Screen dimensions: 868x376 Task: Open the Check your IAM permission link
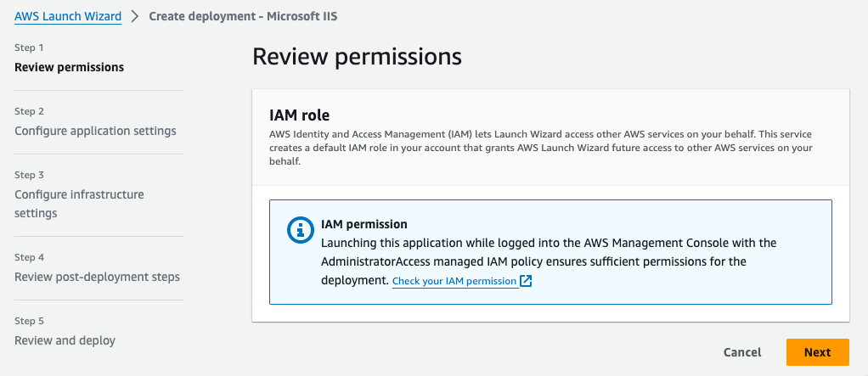(x=454, y=281)
